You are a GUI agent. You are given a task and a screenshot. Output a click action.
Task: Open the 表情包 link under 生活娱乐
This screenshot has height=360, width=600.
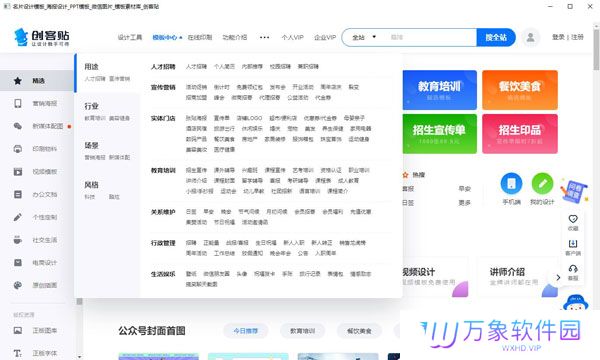pyautogui.click(x=335, y=274)
